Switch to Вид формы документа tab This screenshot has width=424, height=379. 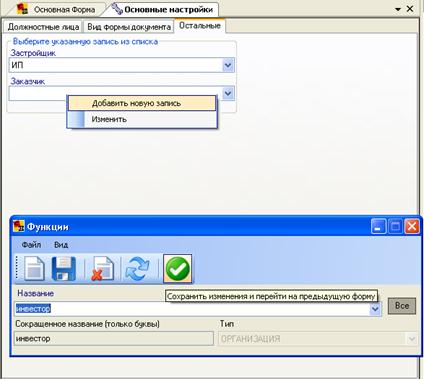tap(129, 27)
